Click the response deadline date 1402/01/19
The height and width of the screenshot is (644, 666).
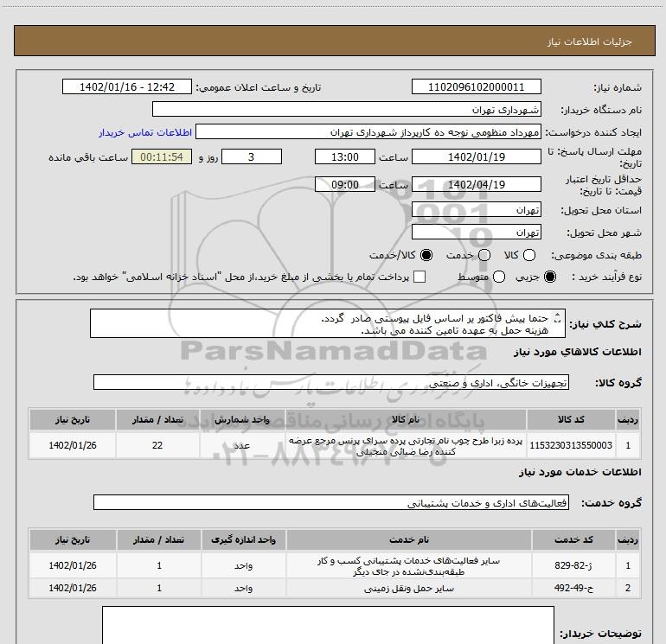click(476, 157)
